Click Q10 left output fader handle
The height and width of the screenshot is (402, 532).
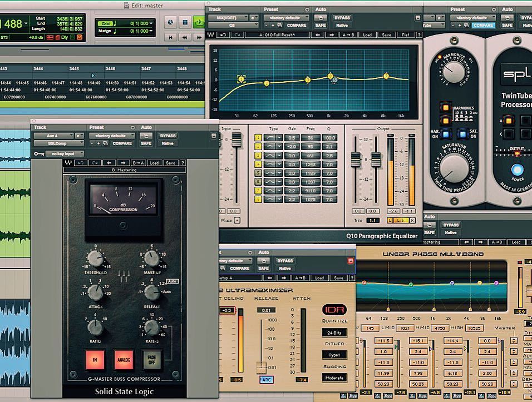(x=356, y=160)
